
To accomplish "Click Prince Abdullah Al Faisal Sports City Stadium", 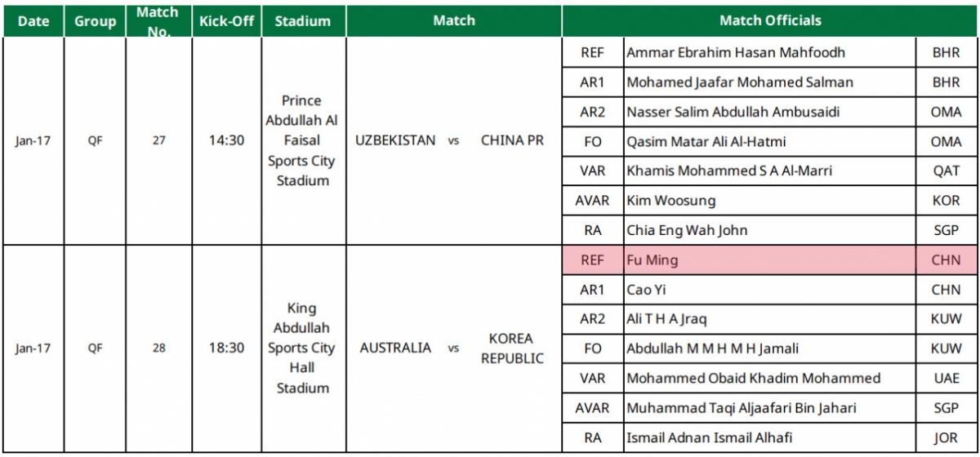I will (x=303, y=140).
